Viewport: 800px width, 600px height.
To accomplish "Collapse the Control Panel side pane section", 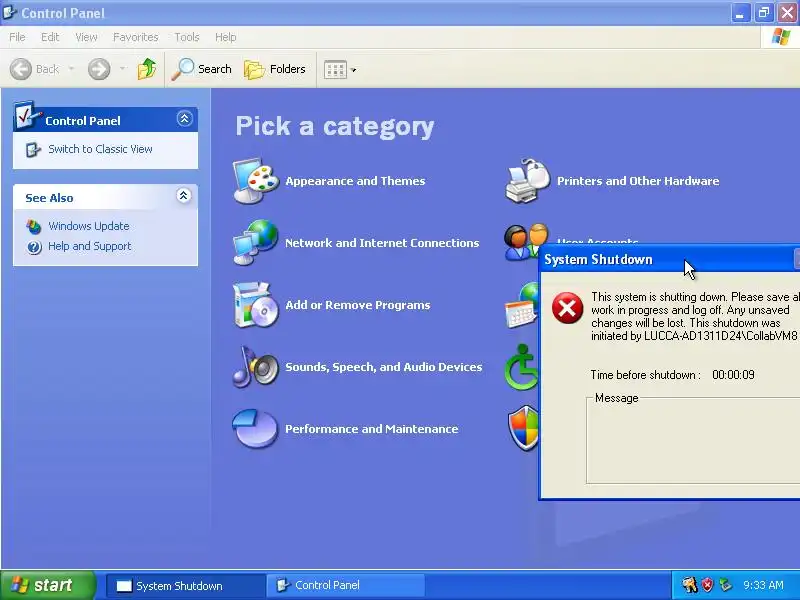I will click(x=184, y=119).
